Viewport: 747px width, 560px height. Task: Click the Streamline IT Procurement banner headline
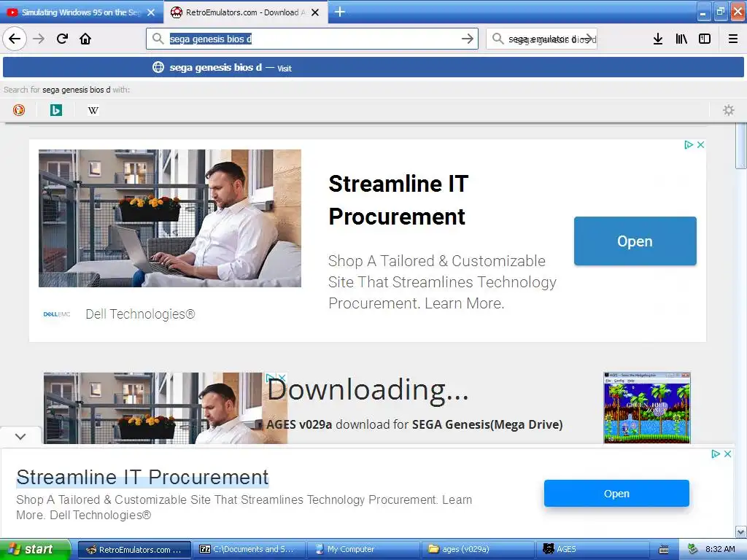click(142, 477)
